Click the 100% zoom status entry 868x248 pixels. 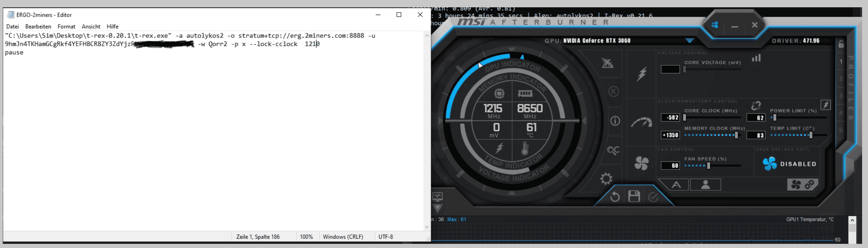pos(306,237)
